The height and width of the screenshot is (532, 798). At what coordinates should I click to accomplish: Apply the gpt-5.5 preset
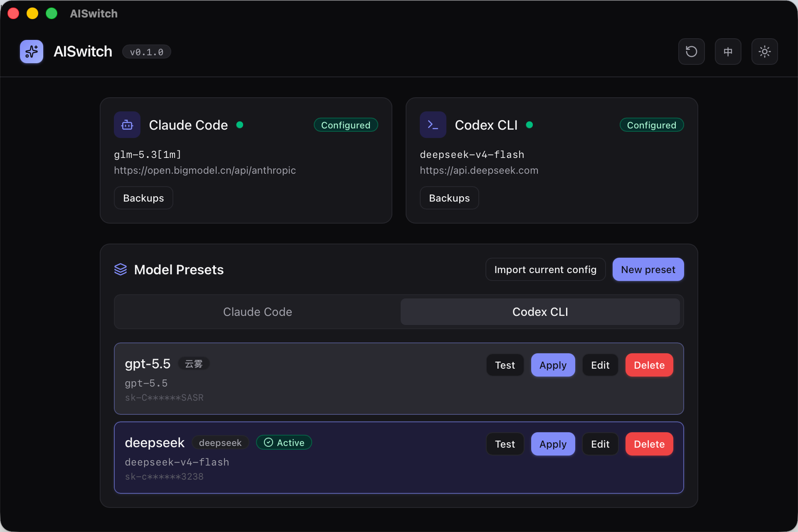553,365
